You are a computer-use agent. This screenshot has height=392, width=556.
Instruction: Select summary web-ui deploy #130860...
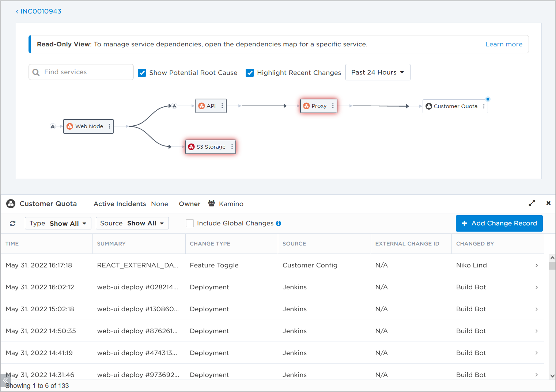[138, 309]
